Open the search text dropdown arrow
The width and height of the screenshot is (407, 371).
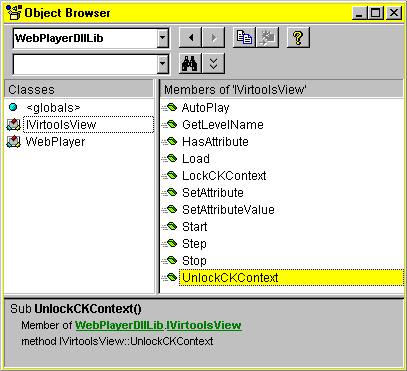(162, 63)
